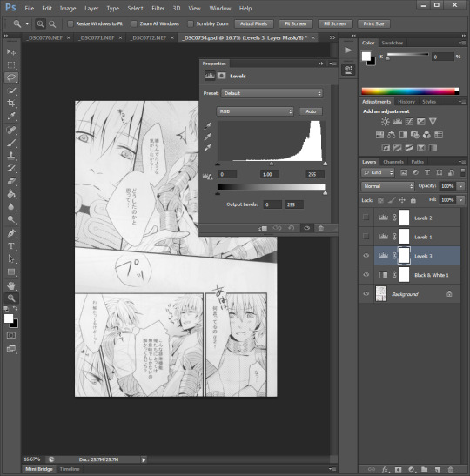Open the Zoom tool preset picker arrow
Viewport: 470px width, 476px height.
[x=27, y=24]
